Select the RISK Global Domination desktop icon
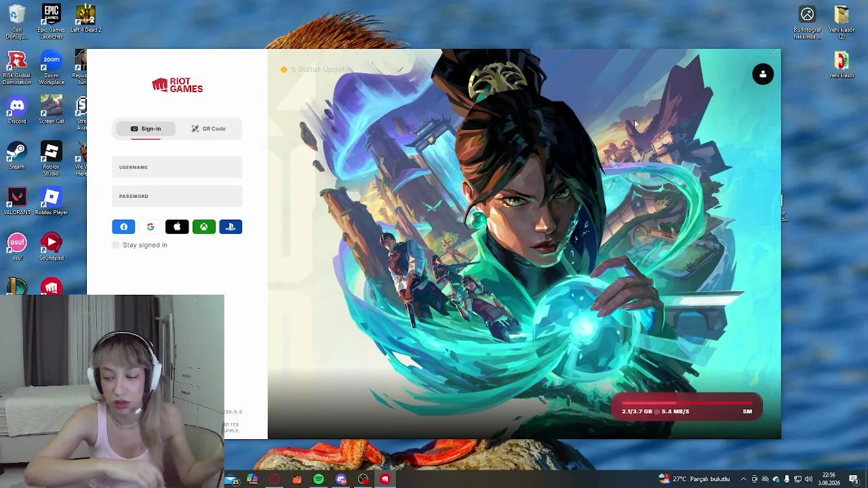The width and height of the screenshot is (868, 488). (x=17, y=68)
